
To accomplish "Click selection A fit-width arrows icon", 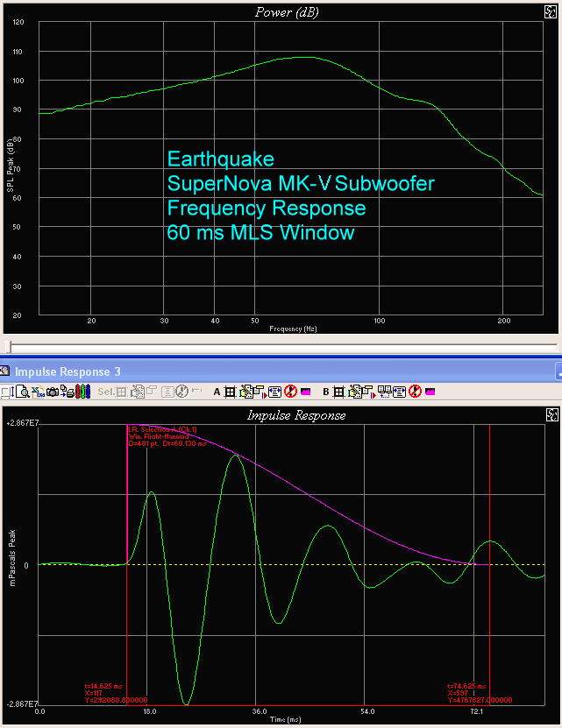I will tap(275, 392).
